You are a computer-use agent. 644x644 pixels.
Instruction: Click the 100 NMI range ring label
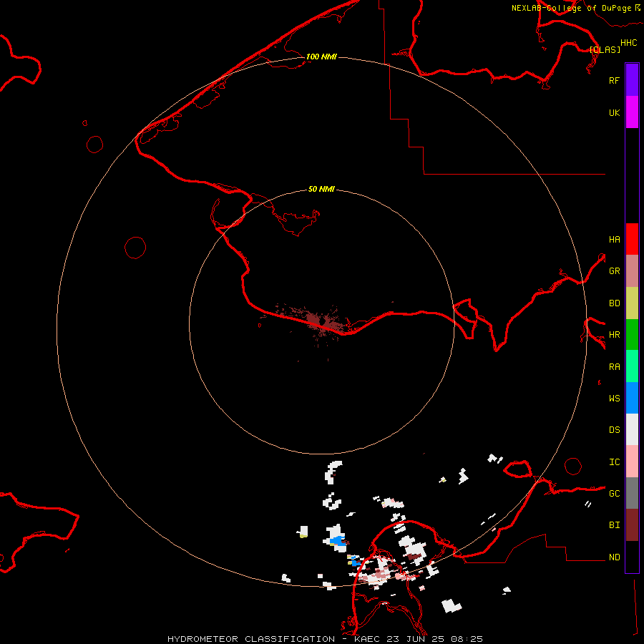[321, 57]
